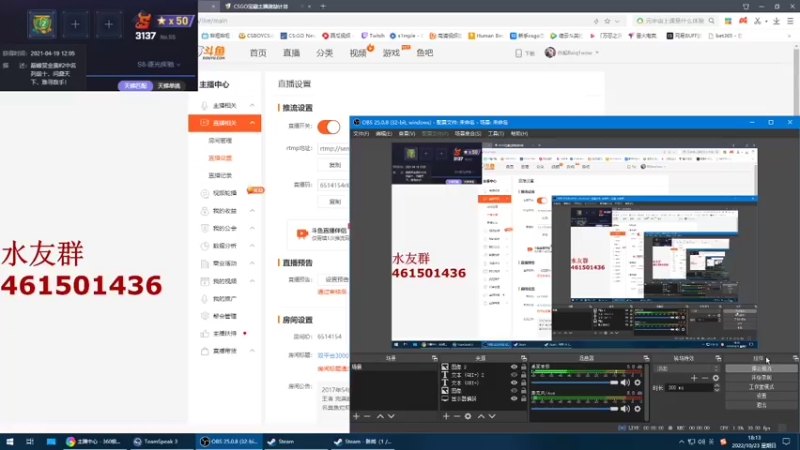Hide the 图像 2 source in OBS
This screenshot has width=800, height=450.
click(514, 367)
